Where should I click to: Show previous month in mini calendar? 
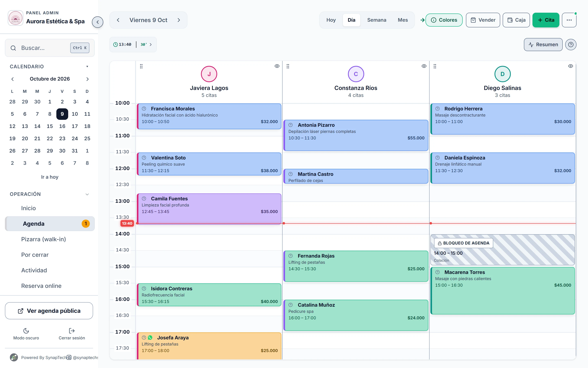tap(13, 79)
